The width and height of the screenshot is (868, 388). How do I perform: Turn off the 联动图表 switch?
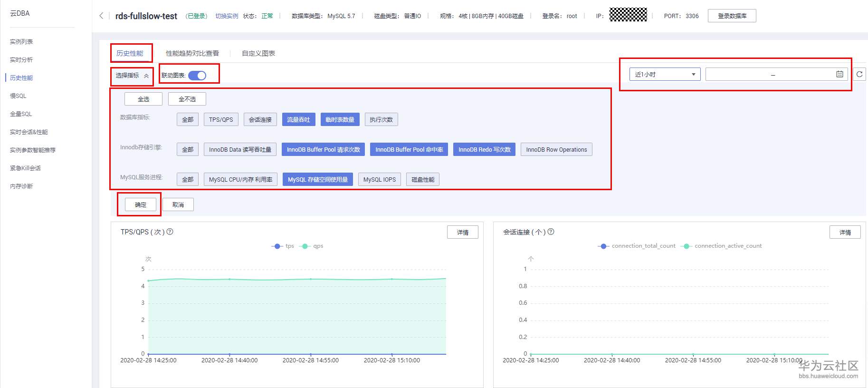[197, 75]
